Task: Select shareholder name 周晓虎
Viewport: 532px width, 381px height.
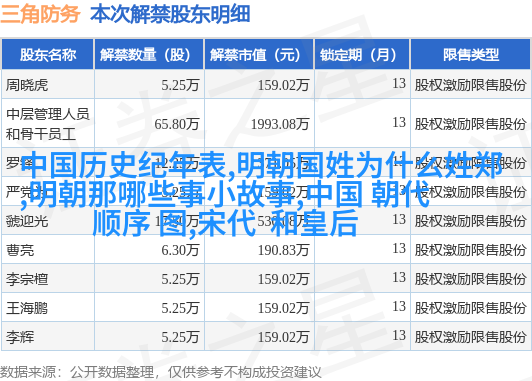Action: click(27, 85)
